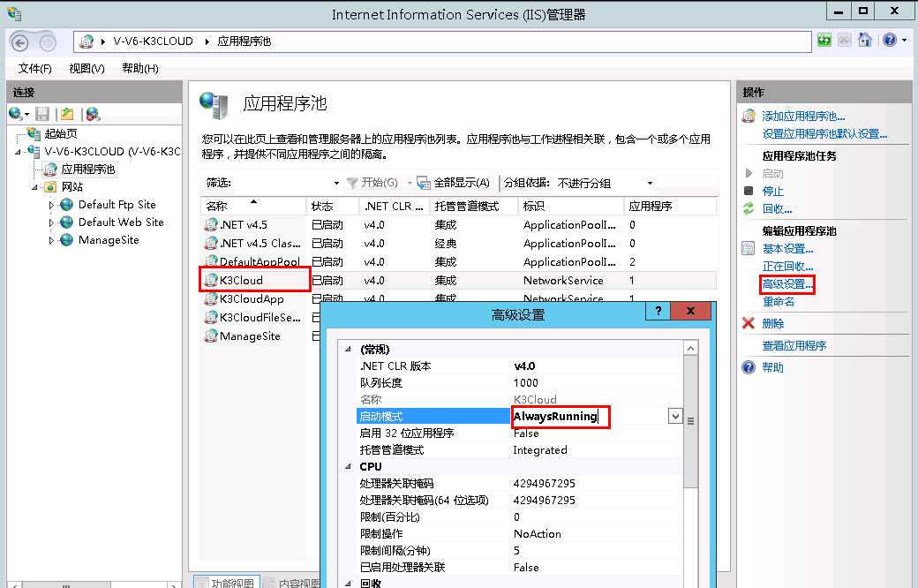Sort by the 状态 column header
918x588 pixels.
333,206
